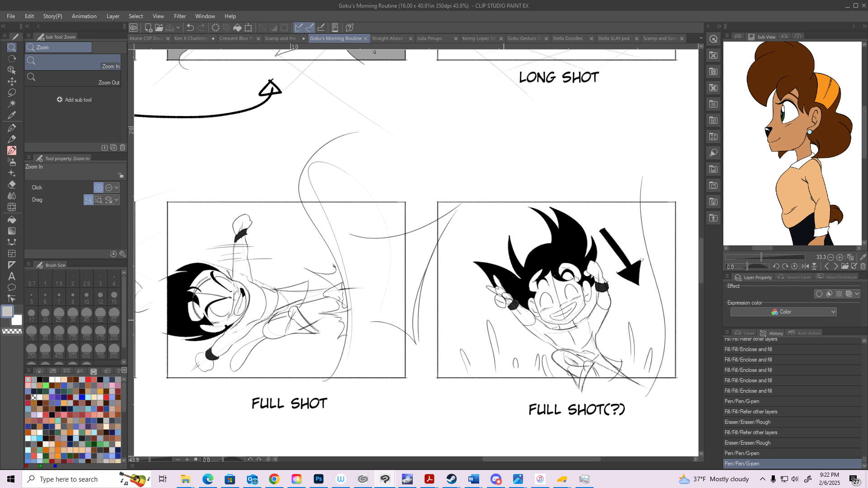
Task: Select the Move layer tool
Action: tap(12, 81)
